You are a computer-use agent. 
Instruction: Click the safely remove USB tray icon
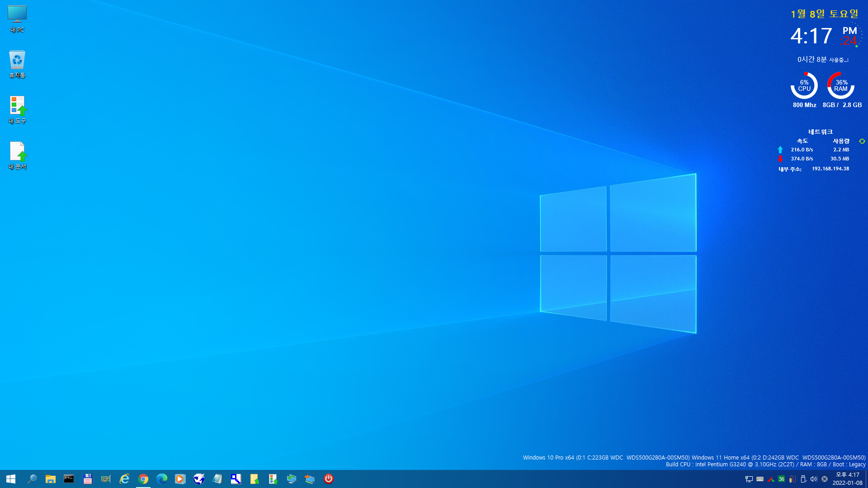(803, 479)
